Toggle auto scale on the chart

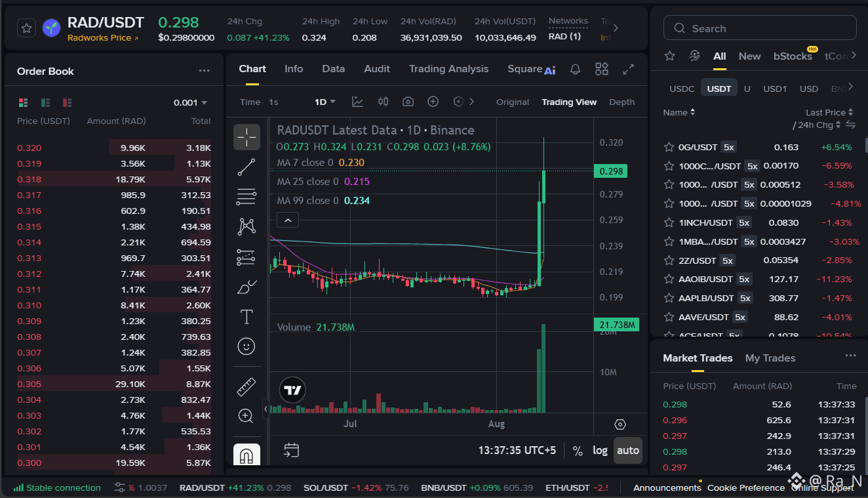(x=628, y=451)
